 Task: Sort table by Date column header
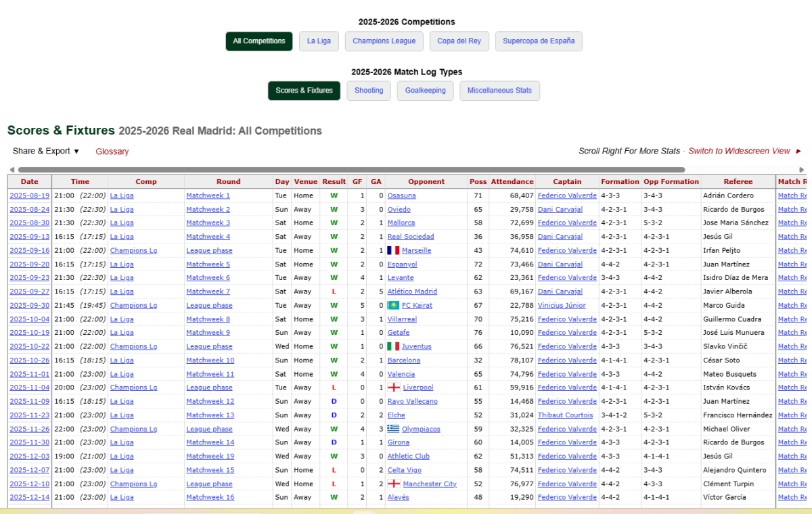coord(30,181)
